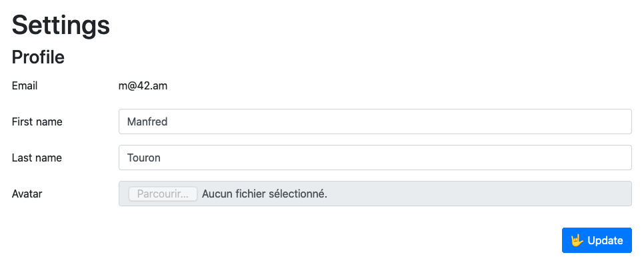Click the First name label
This screenshot has height=271, width=644.
37,121
